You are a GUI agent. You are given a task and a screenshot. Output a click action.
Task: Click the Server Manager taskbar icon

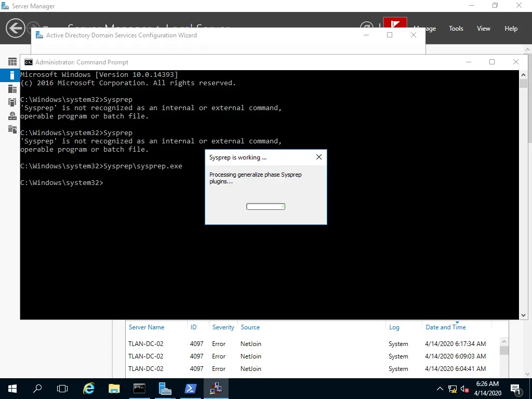click(x=165, y=388)
